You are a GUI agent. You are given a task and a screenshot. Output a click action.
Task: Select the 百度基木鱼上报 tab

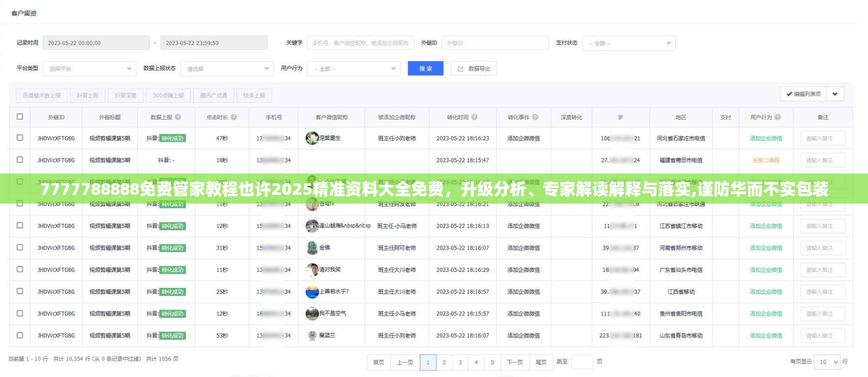pos(42,95)
